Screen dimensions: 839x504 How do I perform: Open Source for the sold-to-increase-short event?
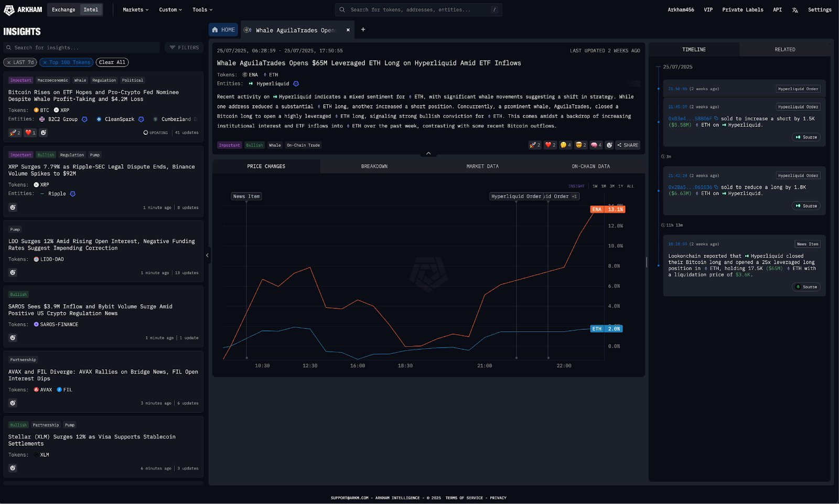point(806,137)
